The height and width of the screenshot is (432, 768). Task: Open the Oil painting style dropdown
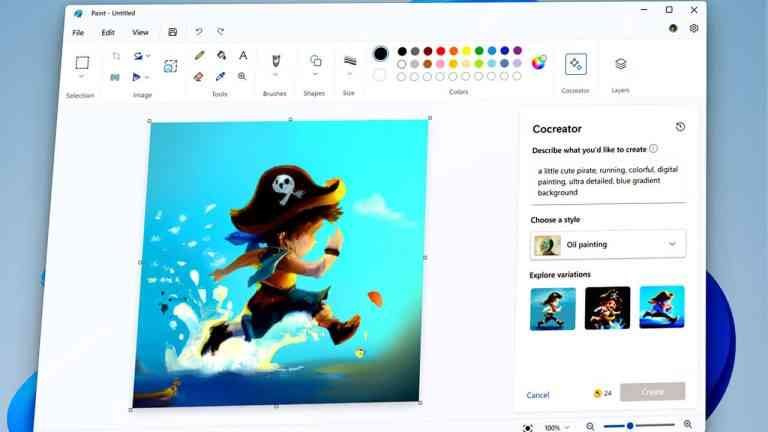(608, 244)
